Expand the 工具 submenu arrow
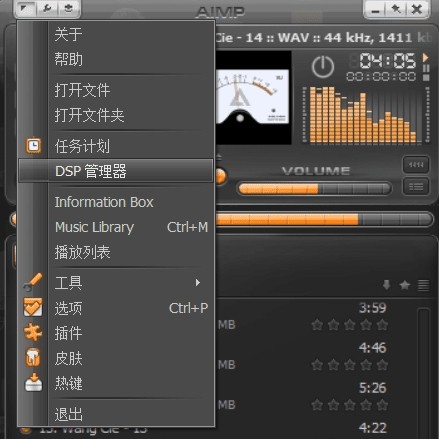The image size is (439, 439). pos(198,283)
